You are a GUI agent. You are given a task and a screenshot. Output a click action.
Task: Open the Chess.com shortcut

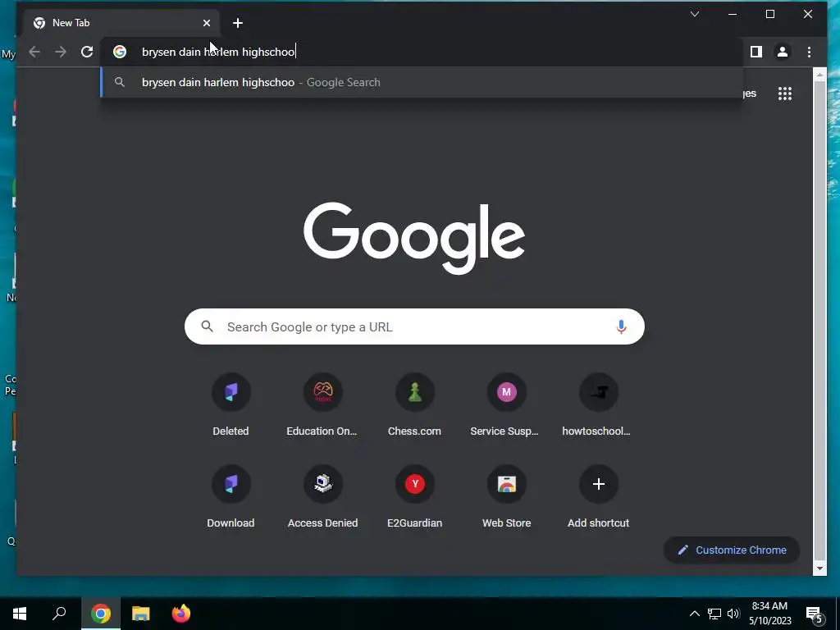point(414,405)
